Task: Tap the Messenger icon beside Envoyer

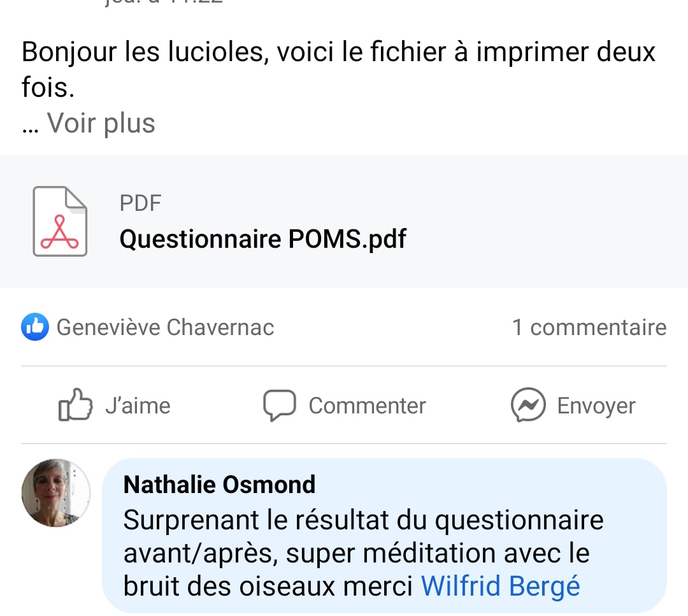Action: tap(528, 405)
